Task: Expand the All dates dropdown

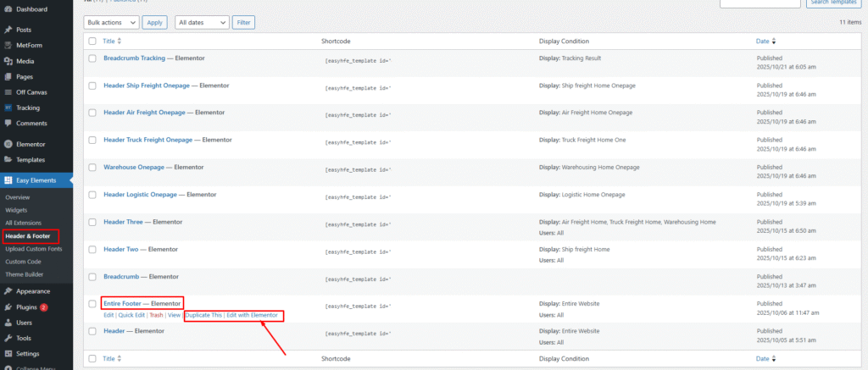Action: (202, 22)
